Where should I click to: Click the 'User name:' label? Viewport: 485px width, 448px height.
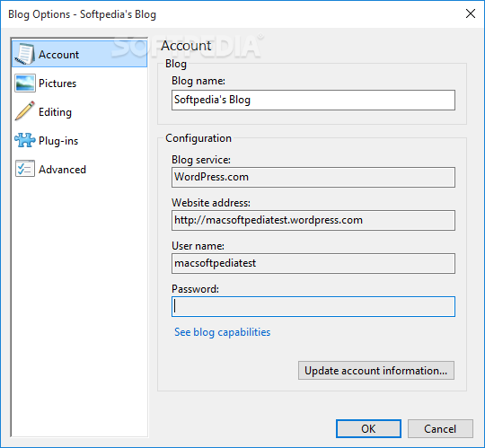(198, 246)
